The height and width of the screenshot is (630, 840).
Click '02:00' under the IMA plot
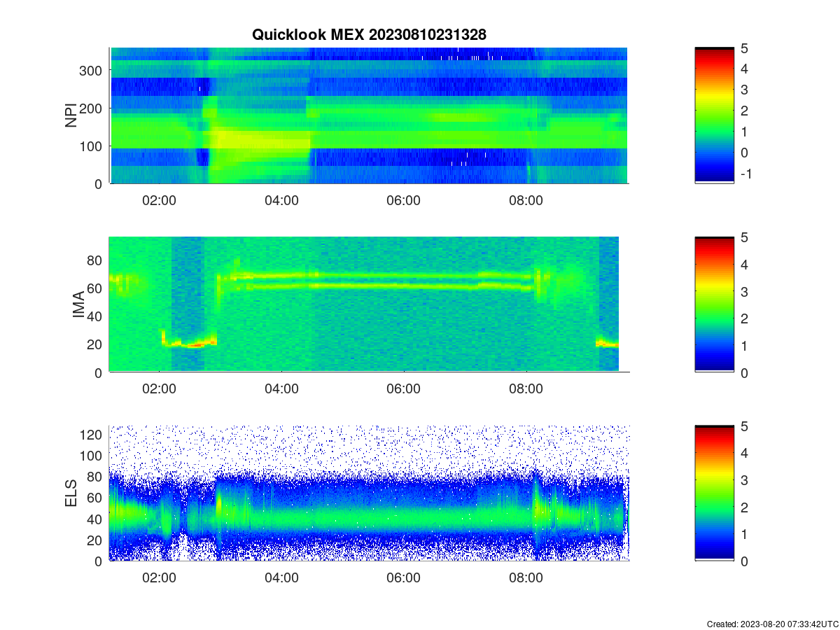(159, 388)
